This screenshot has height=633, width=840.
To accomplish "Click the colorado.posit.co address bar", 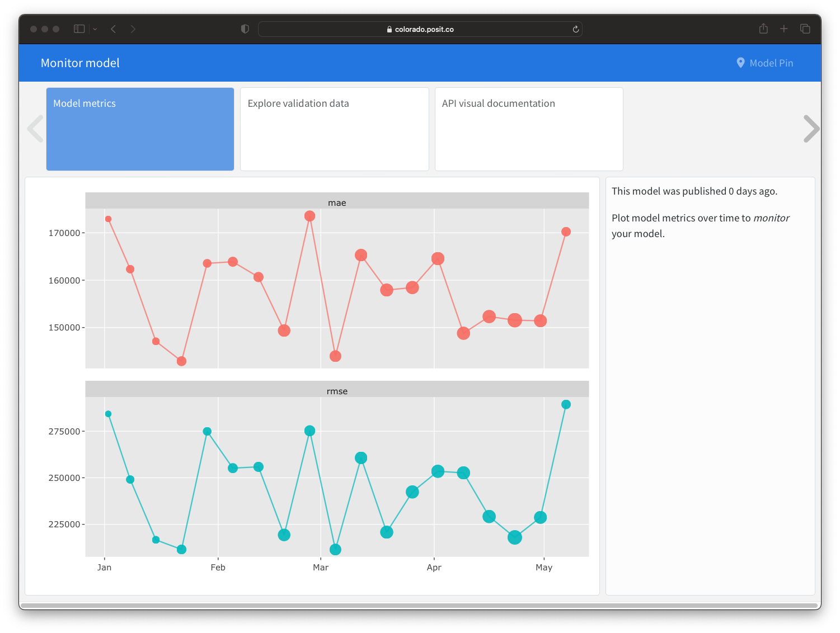I will 420,29.
